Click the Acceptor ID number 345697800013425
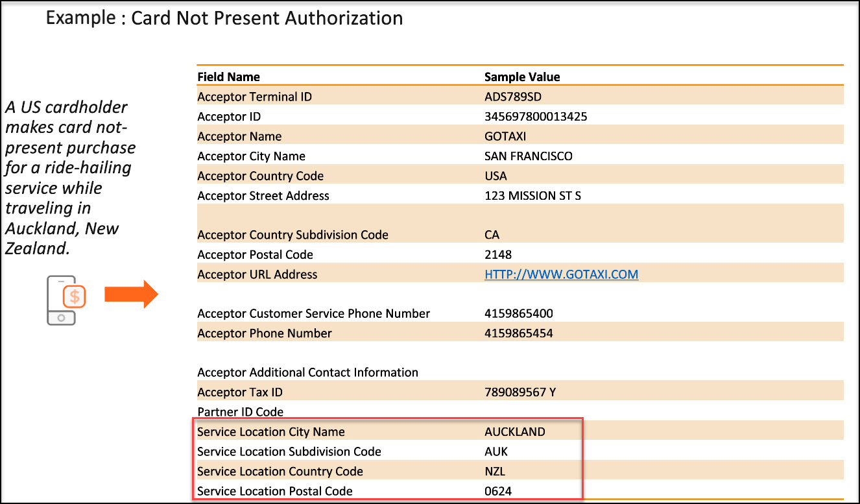This screenshot has width=860, height=504. coord(536,117)
